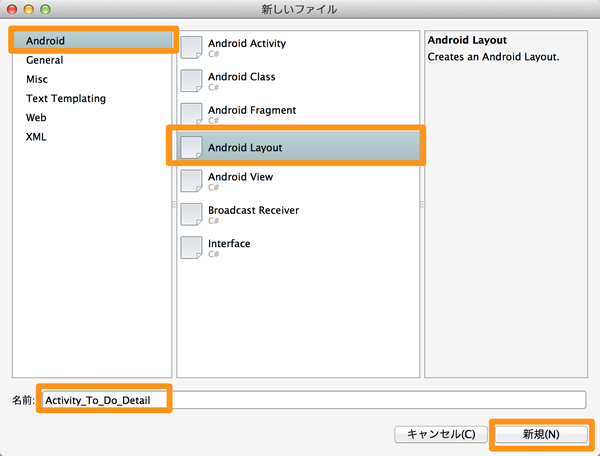
Task: Click the キャンセル(C) cancel button
Action: [441, 434]
